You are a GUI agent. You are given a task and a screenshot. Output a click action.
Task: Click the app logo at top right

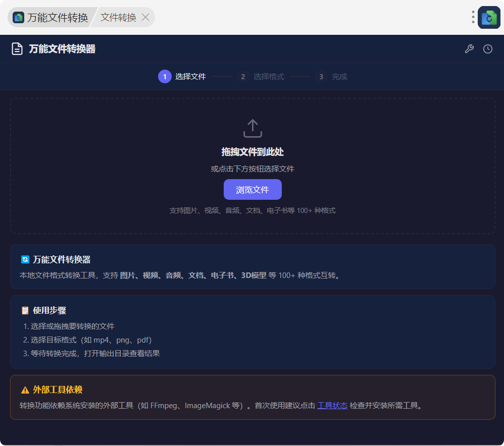point(489,17)
